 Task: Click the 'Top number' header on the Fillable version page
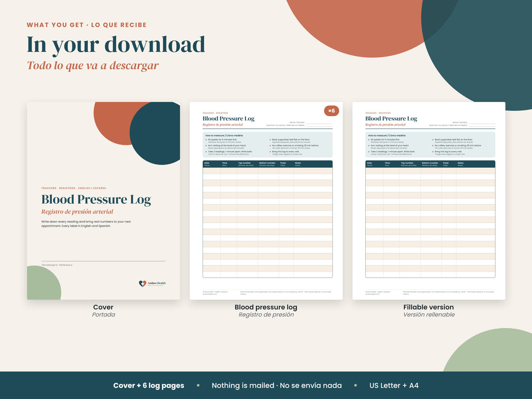[x=407, y=164]
